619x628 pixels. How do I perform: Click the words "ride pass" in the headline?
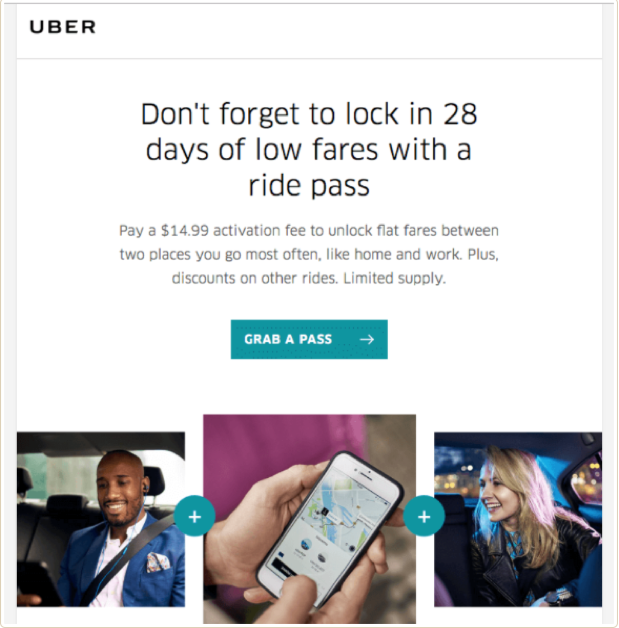[309, 186]
